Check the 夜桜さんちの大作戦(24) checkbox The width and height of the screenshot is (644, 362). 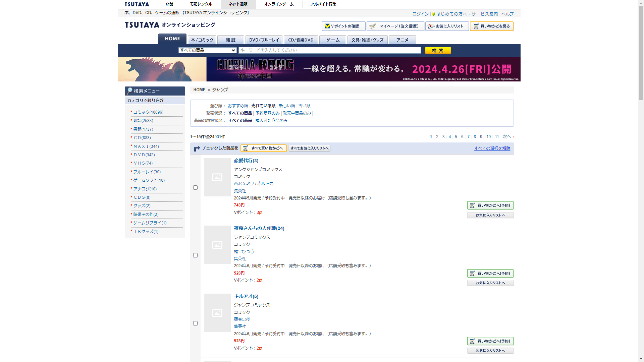[195, 255]
